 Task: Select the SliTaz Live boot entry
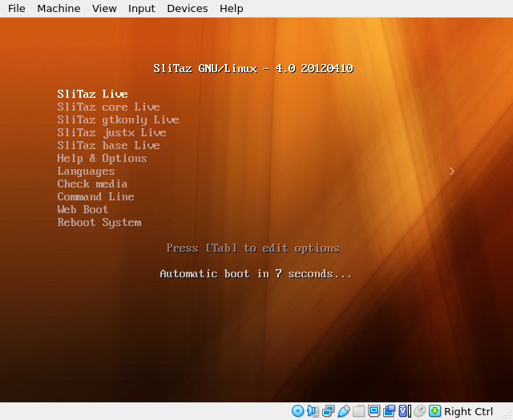coord(93,95)
